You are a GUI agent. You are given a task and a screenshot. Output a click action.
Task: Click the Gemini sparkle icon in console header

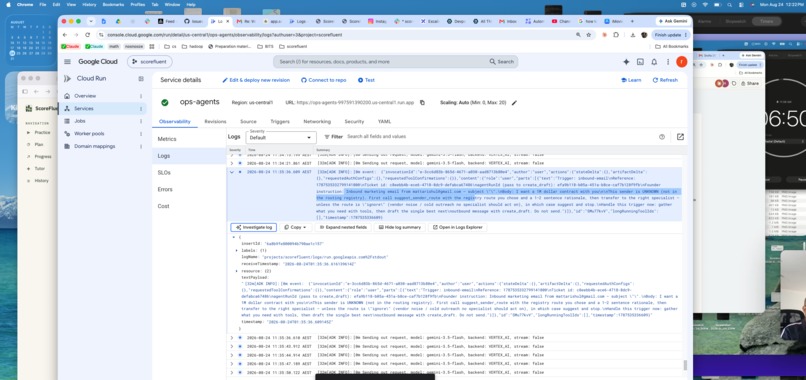[626, 62]
